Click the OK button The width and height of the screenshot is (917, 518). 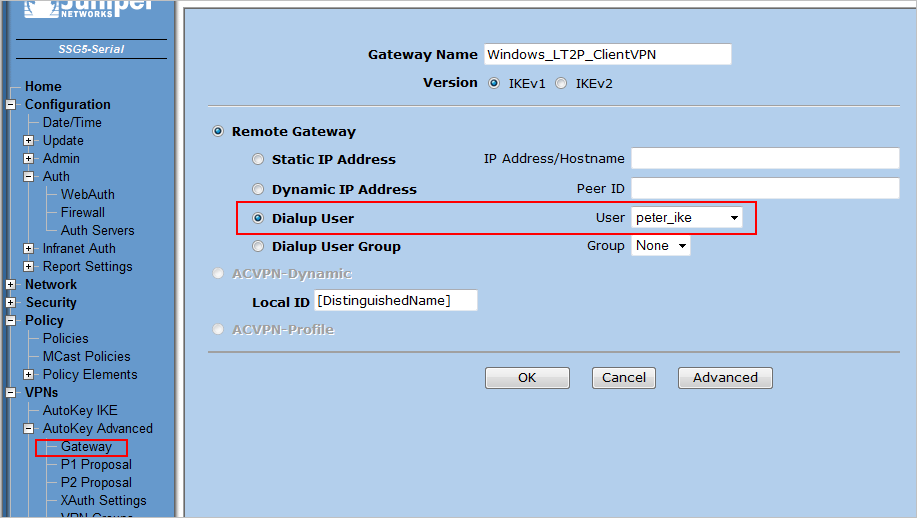(527, 378)
